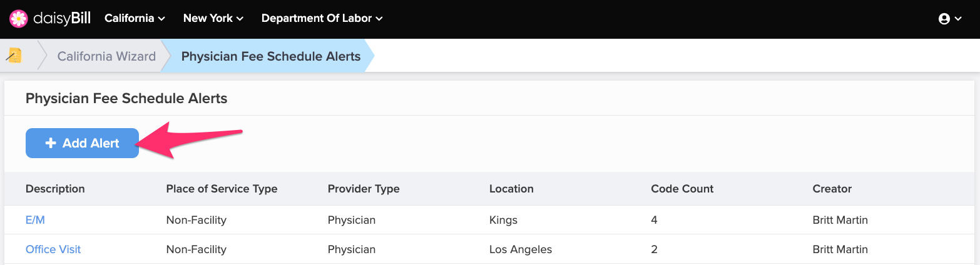Click the Location column header

click(511, 189)
